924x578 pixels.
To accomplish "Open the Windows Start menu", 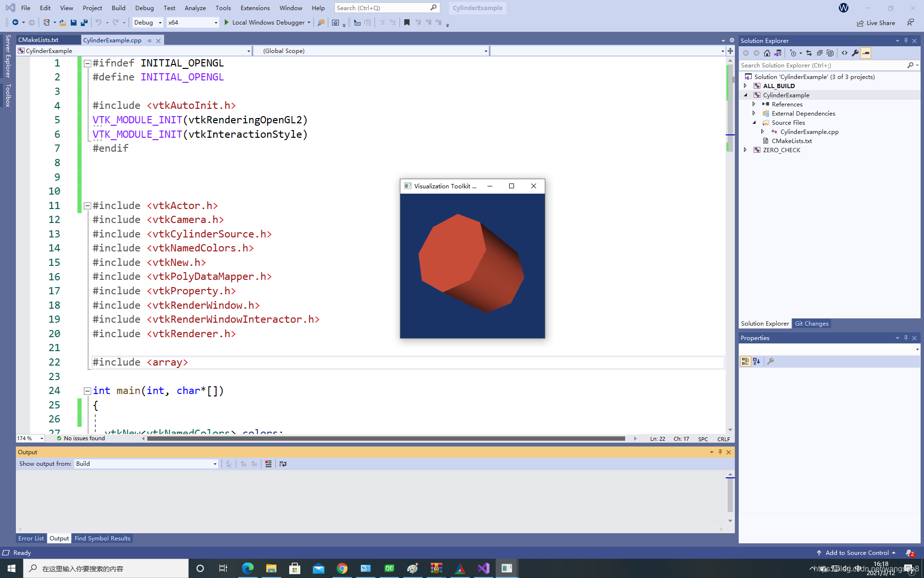I will coord(11,568).
